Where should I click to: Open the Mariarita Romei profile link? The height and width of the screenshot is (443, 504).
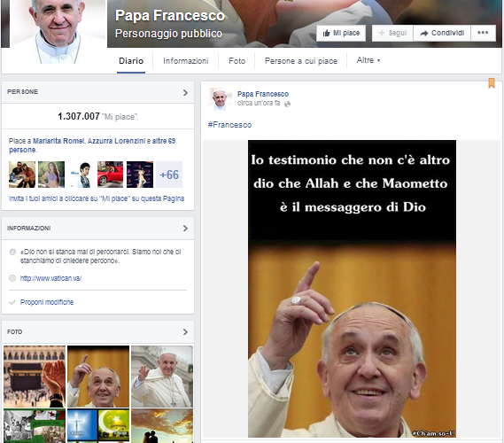(58, 141)
